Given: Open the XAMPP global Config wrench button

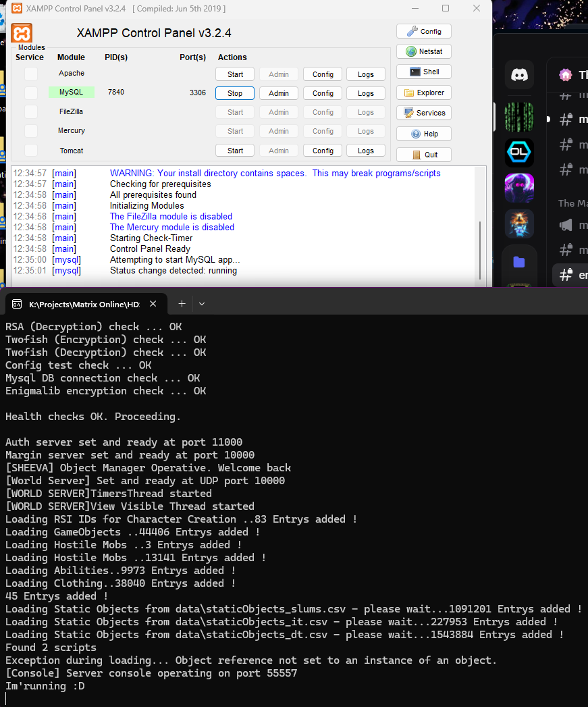Looking at the screenshot, I should coord(423,31).
